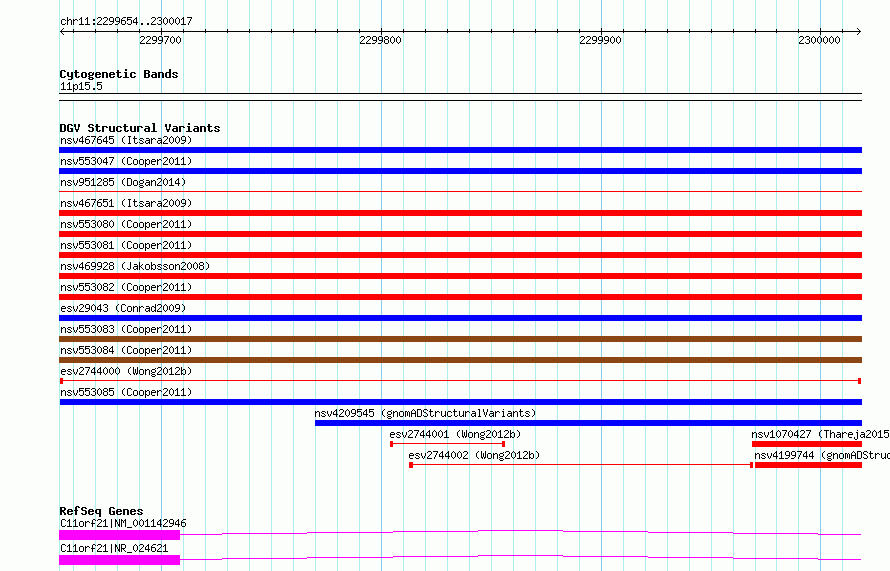Select the nsv553047 (Cooper2011) blue bar

[460, 171]
